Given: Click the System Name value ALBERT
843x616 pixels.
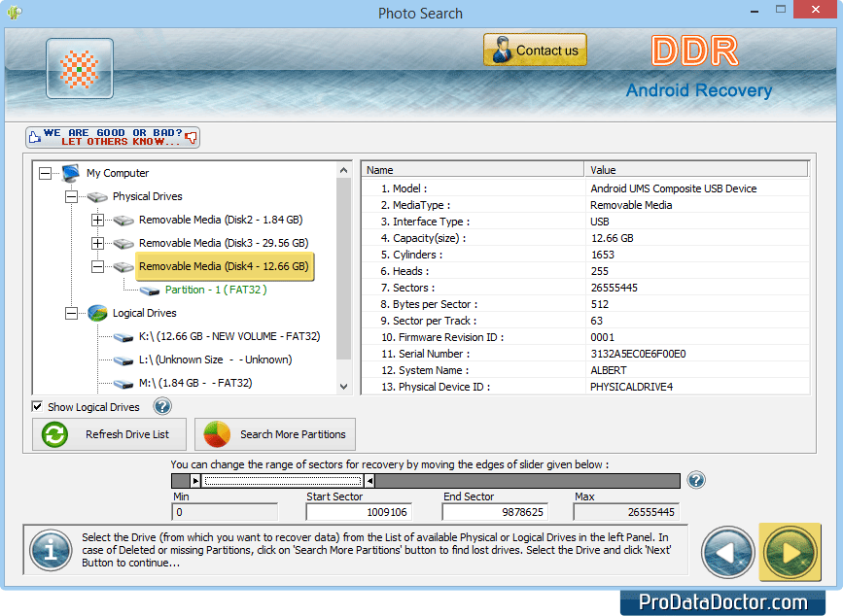Looking at the screenshot, I should 608,370.
